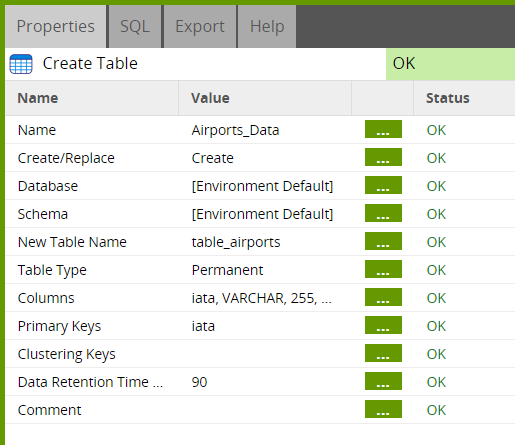Open Comment property ellipsis editor

coord(383,409)
